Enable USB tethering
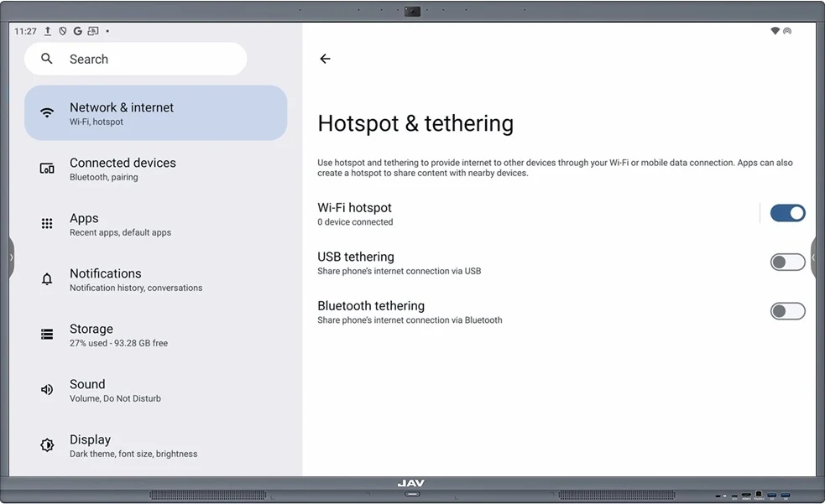This screenshot has width=825, height=504. click(x=787, y=262)
